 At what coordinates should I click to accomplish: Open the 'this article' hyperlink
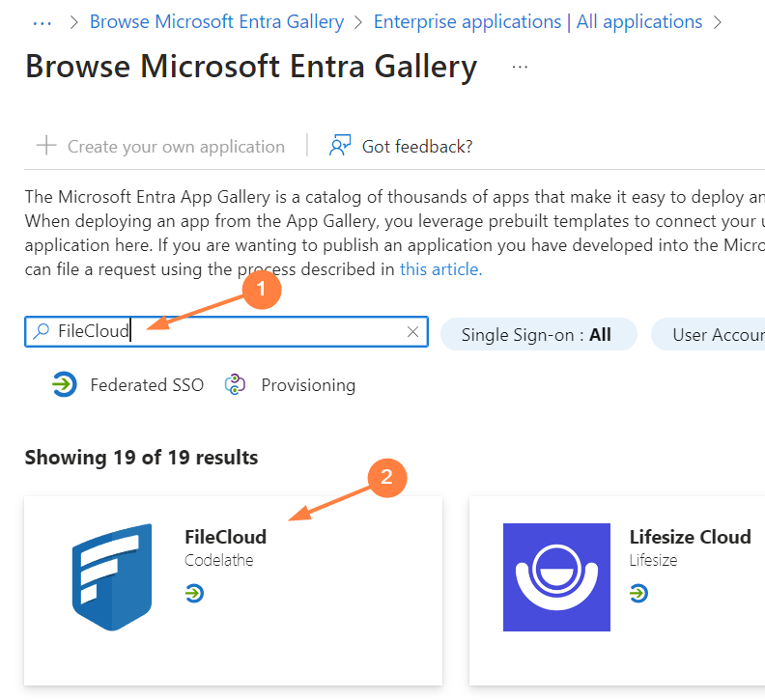(x=440, y=269)
